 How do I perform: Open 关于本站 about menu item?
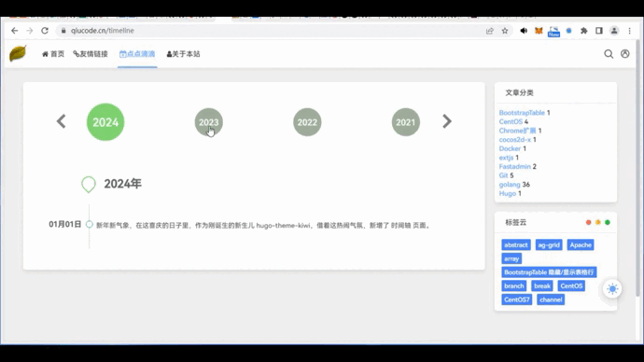(183, 54)
